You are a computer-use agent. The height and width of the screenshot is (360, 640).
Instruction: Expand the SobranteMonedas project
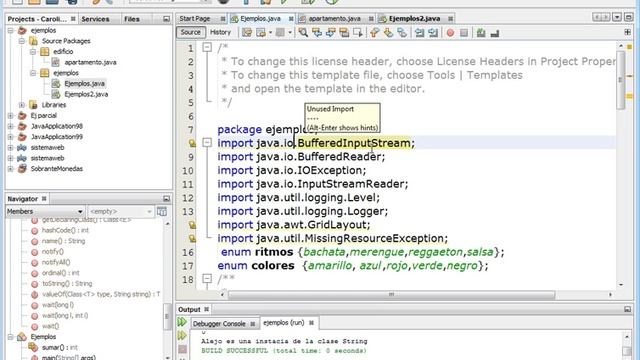point(11,169)
